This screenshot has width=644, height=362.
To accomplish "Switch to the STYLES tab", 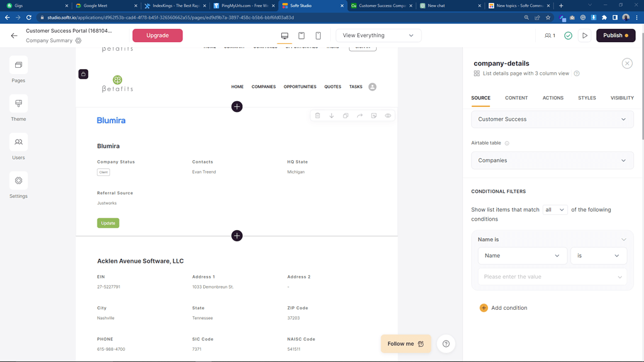I will 587,98.
